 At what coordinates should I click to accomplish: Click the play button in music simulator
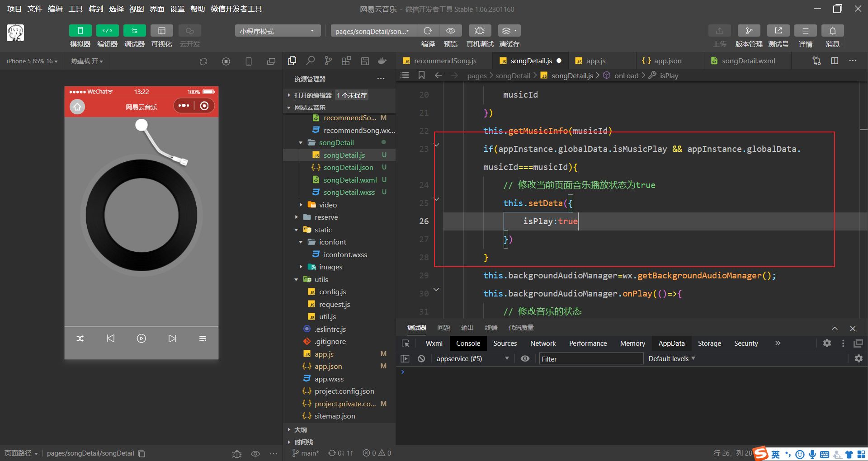point(142,339)
